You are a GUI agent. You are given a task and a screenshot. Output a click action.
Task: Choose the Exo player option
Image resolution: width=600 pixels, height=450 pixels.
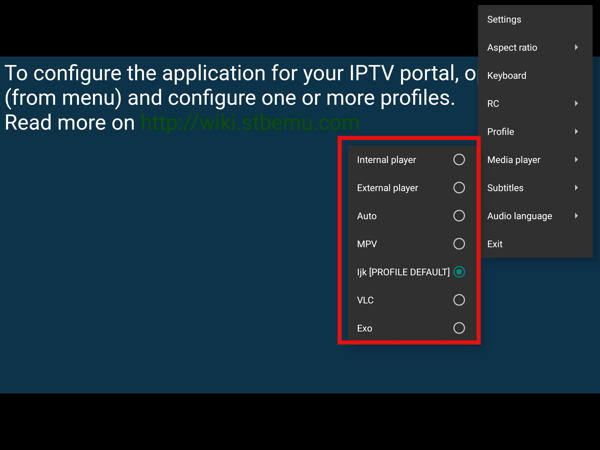tap(459, 328)
